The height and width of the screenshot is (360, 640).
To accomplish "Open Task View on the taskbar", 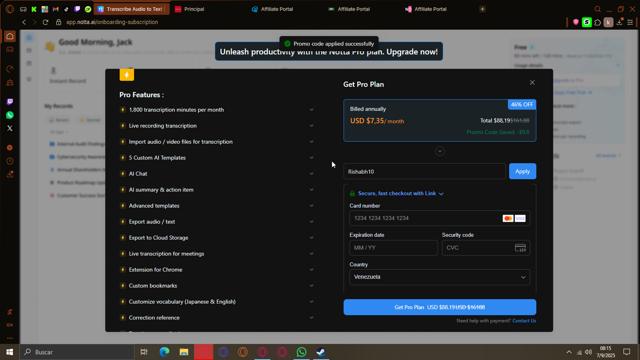I will 144,352.
